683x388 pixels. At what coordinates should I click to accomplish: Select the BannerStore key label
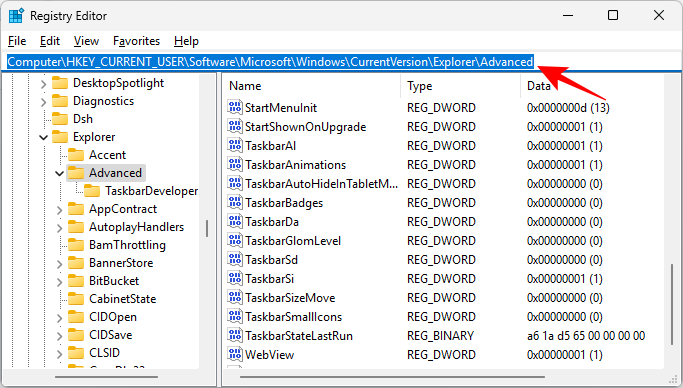coord(121,263)
